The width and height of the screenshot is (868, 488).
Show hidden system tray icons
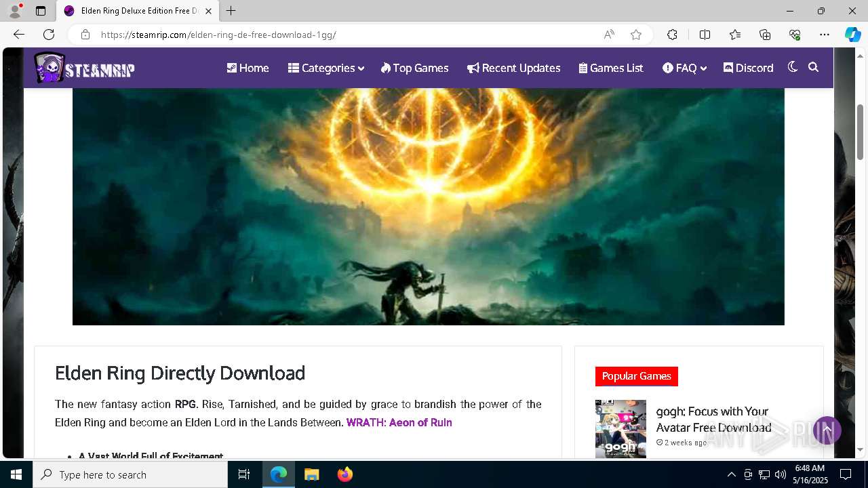click(731, 474)
